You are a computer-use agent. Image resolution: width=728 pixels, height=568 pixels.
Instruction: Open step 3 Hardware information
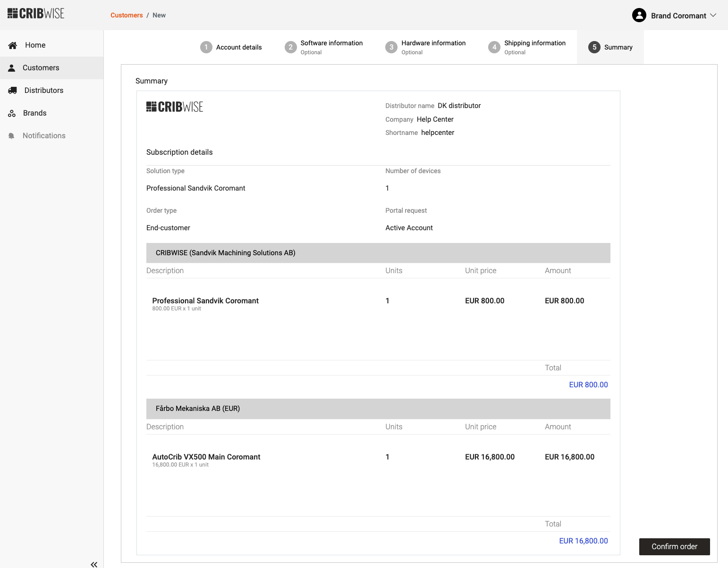425,47
